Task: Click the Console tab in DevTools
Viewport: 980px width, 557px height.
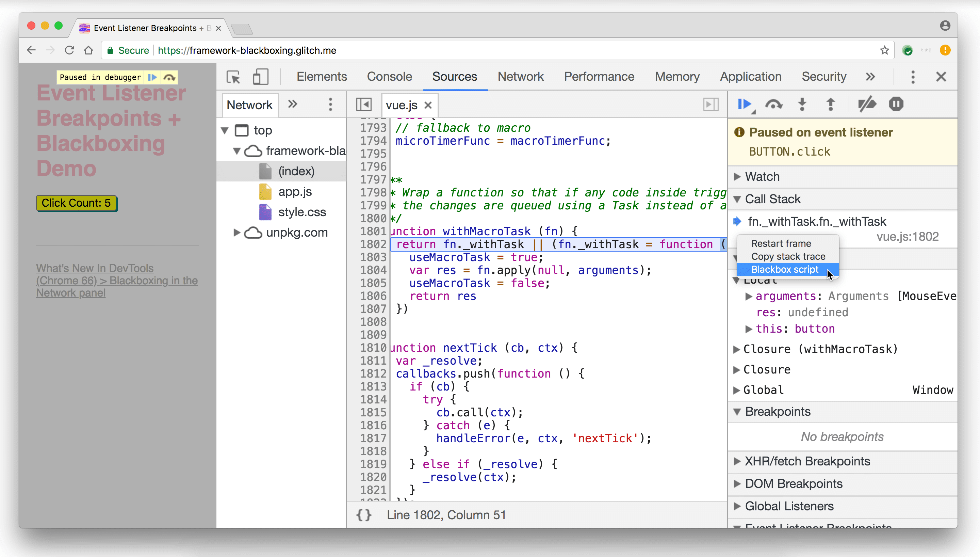Action: (390, 76)
